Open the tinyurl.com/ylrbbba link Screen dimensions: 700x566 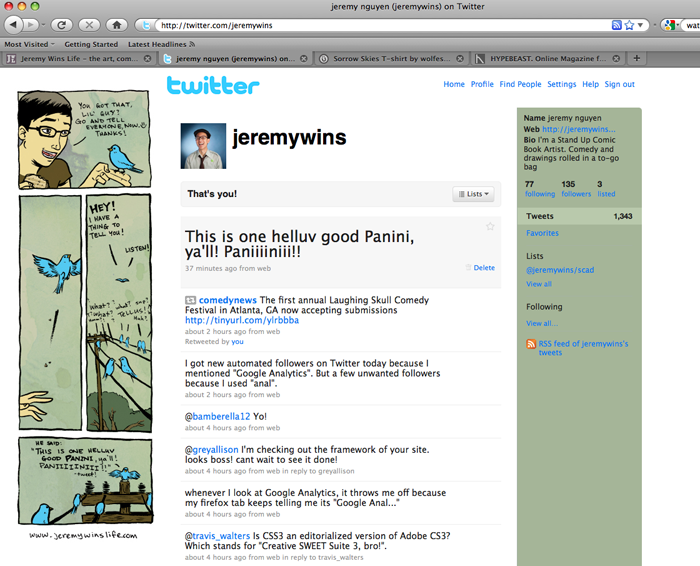click(x=242, y=320)
